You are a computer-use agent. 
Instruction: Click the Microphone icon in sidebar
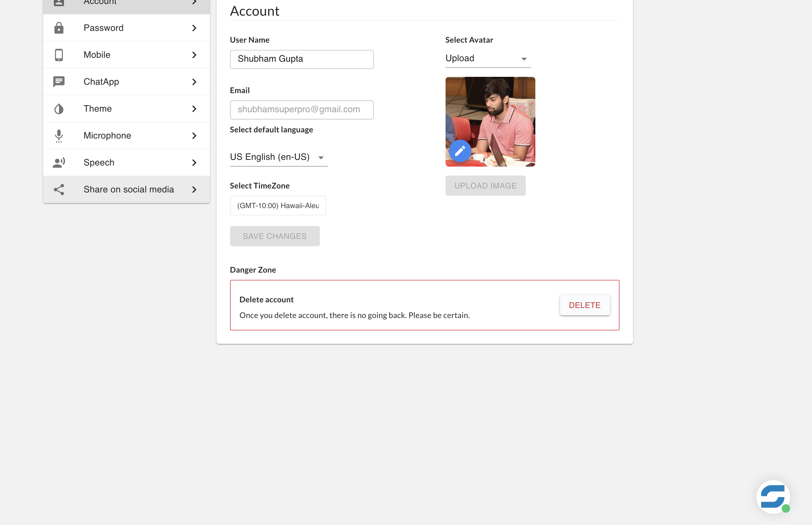pyautogui.click(x=59, y=135)
